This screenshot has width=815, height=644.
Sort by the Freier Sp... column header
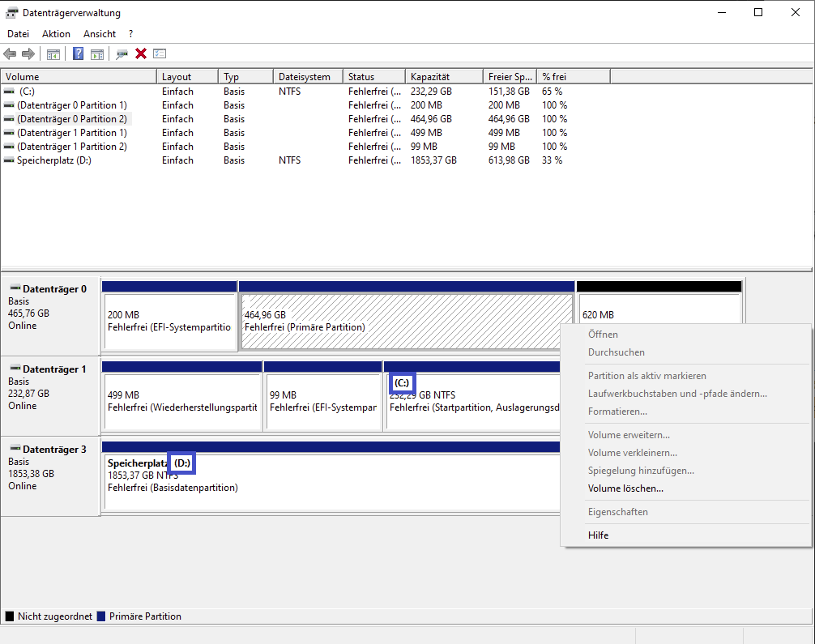pos(510,76)
